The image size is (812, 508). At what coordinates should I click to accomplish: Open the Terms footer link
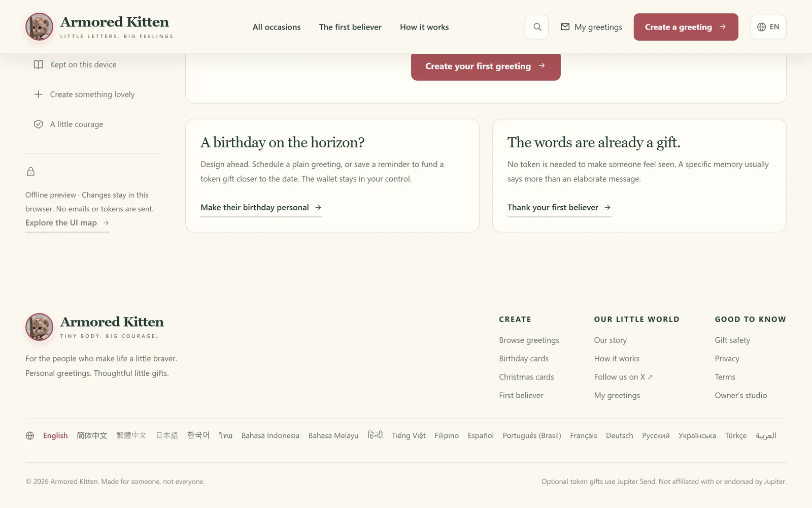(725, 377)
